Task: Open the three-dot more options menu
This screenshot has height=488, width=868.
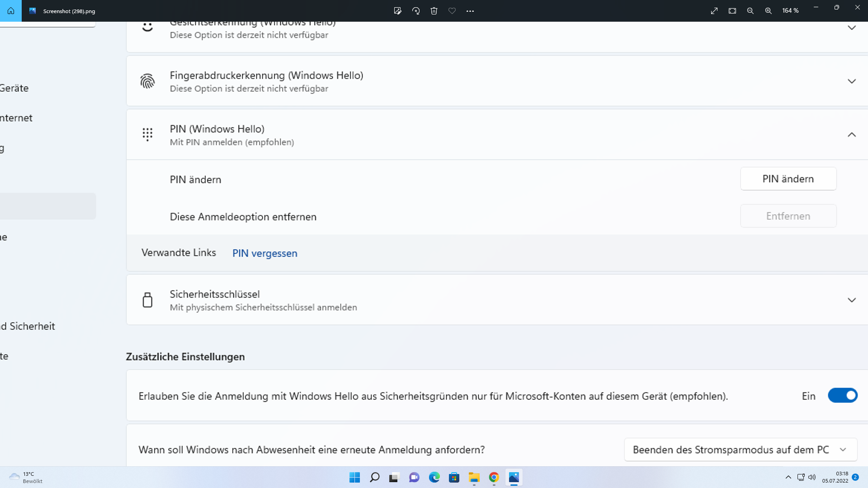Action: click(470, 11)
